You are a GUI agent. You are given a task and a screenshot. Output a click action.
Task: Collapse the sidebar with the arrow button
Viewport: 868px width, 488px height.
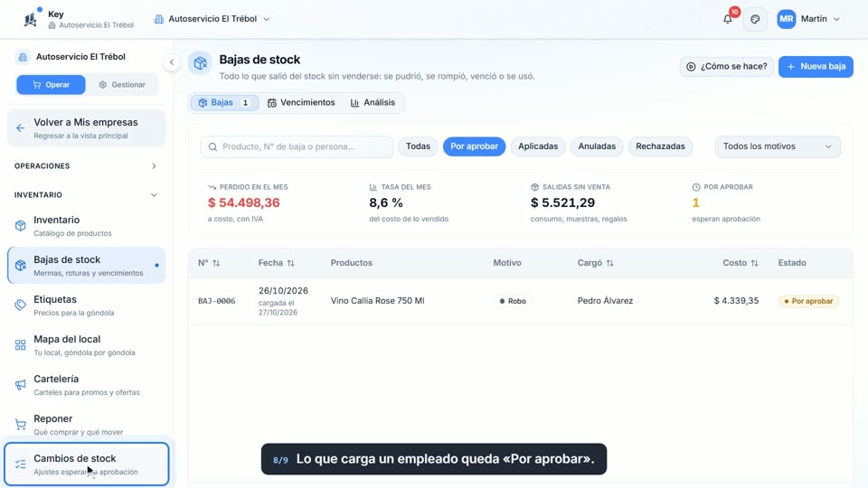[x=172, y=62]
